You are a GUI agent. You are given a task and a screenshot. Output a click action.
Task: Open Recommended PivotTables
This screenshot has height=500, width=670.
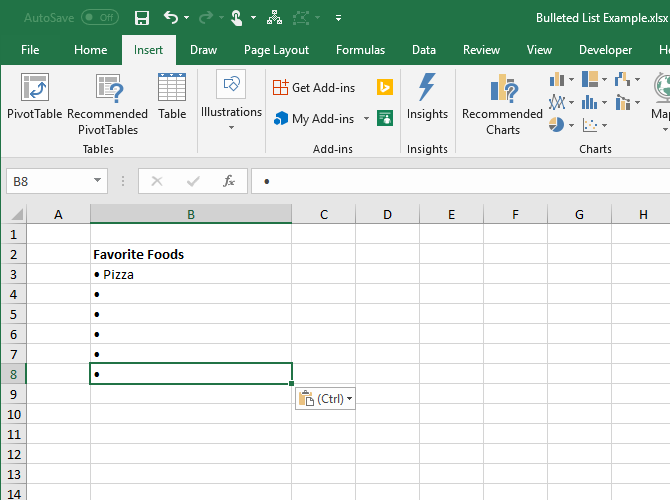point(107,104)
